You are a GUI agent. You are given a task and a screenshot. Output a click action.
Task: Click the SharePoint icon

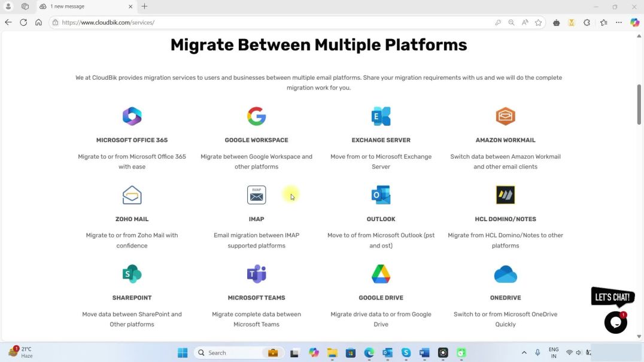[x=132, y=274]
